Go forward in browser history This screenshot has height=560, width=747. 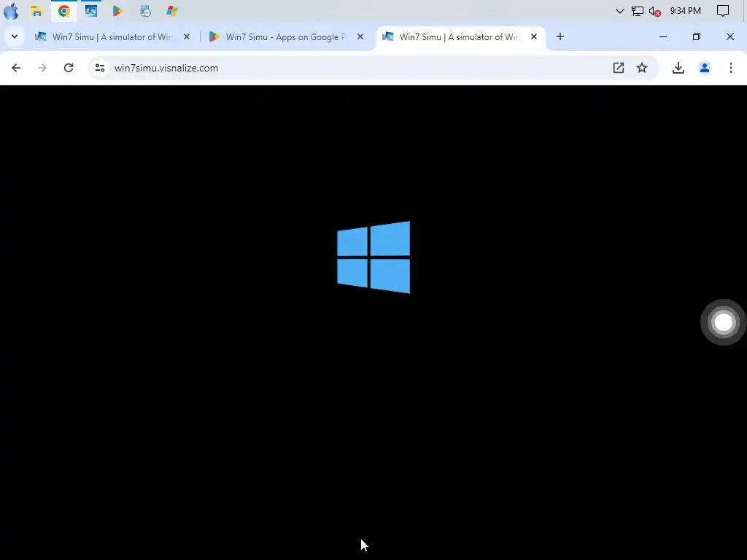42,68
